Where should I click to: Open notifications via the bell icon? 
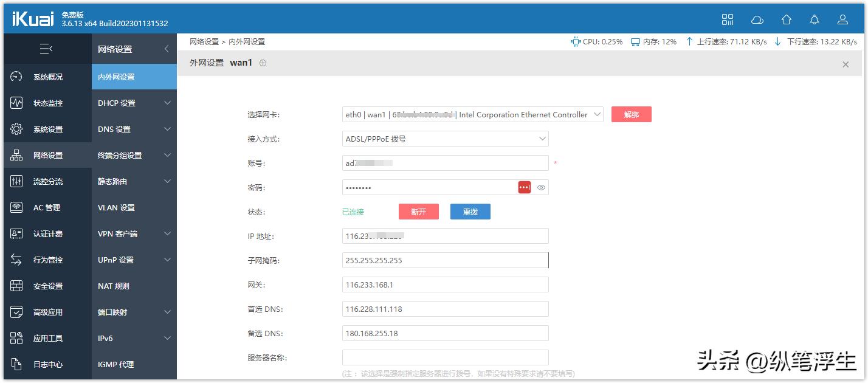pos(814,19)
